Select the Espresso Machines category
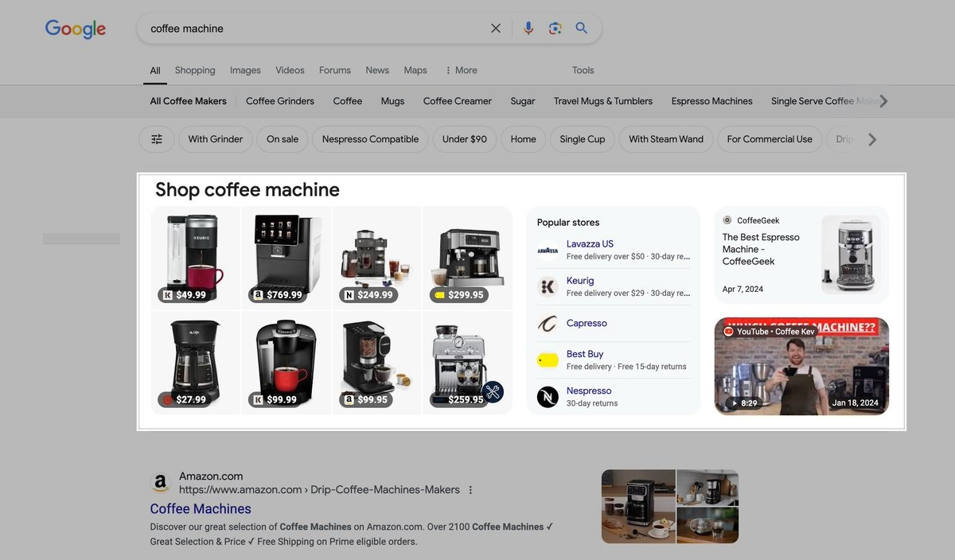This screenshot has width=955, height=560. (x=711, y=101)
